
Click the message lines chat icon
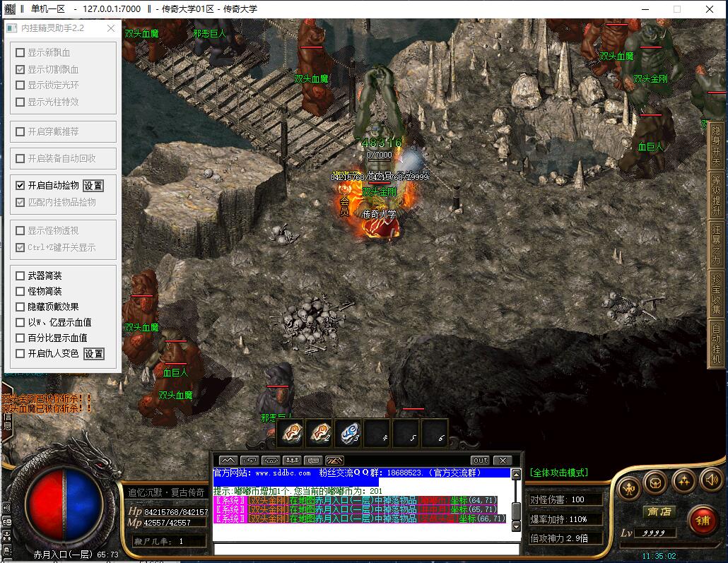313,460
